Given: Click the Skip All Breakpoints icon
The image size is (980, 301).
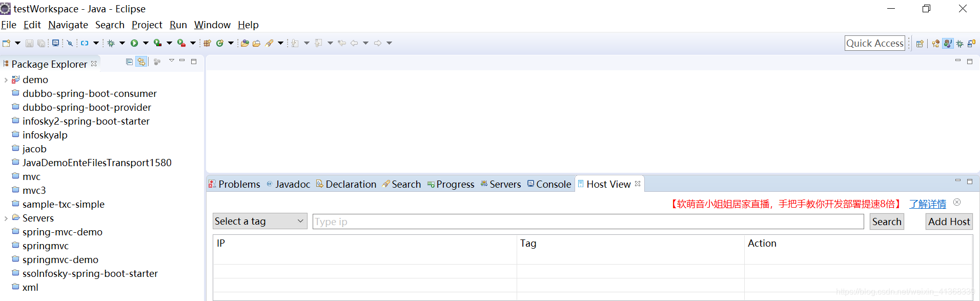Looking at the screenshot, I should (x=70, y=43).
